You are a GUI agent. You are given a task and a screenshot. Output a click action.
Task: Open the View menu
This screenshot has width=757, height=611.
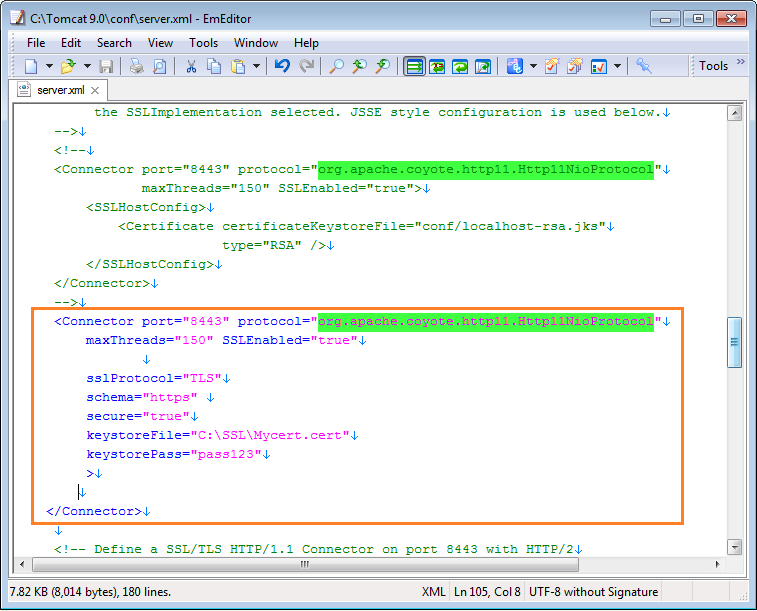click(160, 43)
